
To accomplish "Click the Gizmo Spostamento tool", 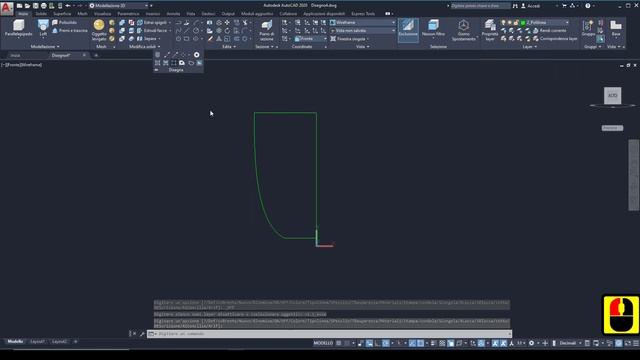I will pyautogui.click(x=464, y=31).
